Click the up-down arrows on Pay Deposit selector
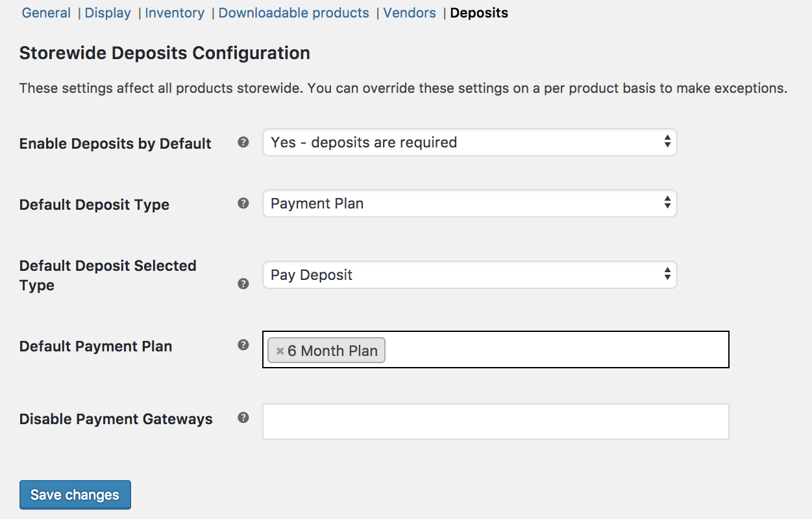812x519 pixels. 667,275
